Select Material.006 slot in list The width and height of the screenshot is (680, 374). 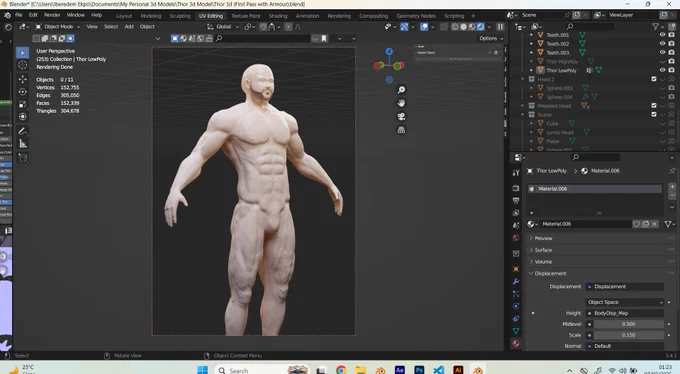click(x=595, y=189)
